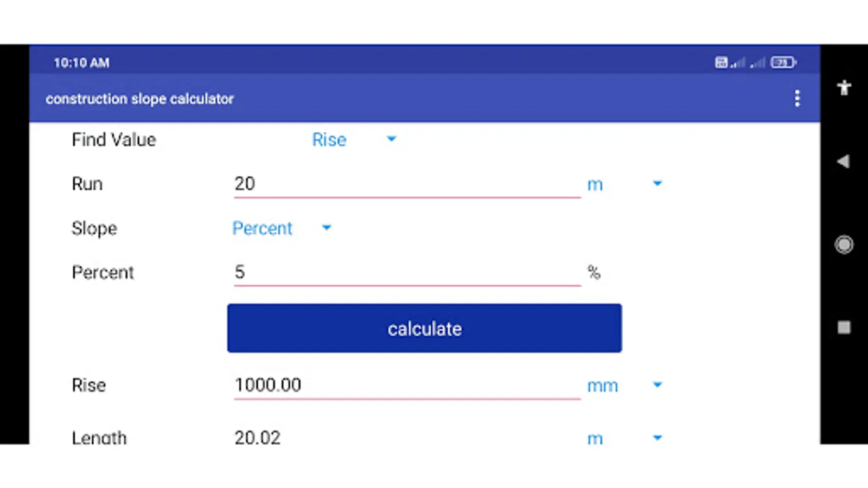Tap the battery indicator in status bar
Screen dimensions: 868x488
(783, 63)
